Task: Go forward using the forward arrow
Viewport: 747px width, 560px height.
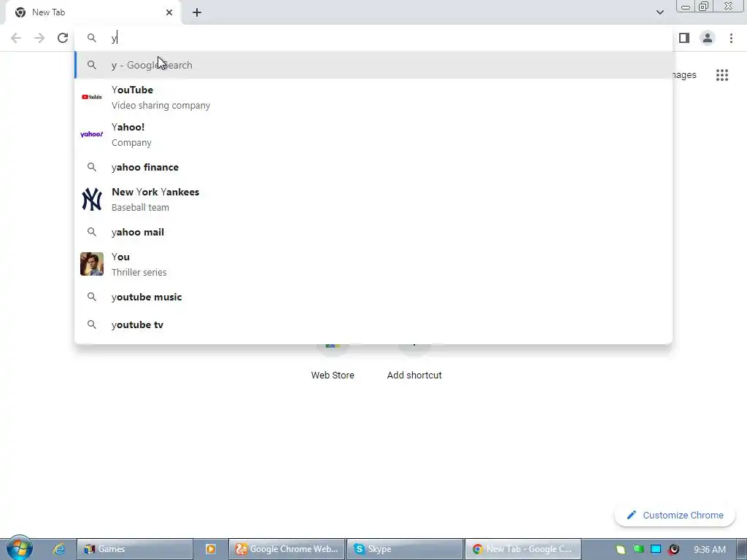Action: (x=39, y=38)
